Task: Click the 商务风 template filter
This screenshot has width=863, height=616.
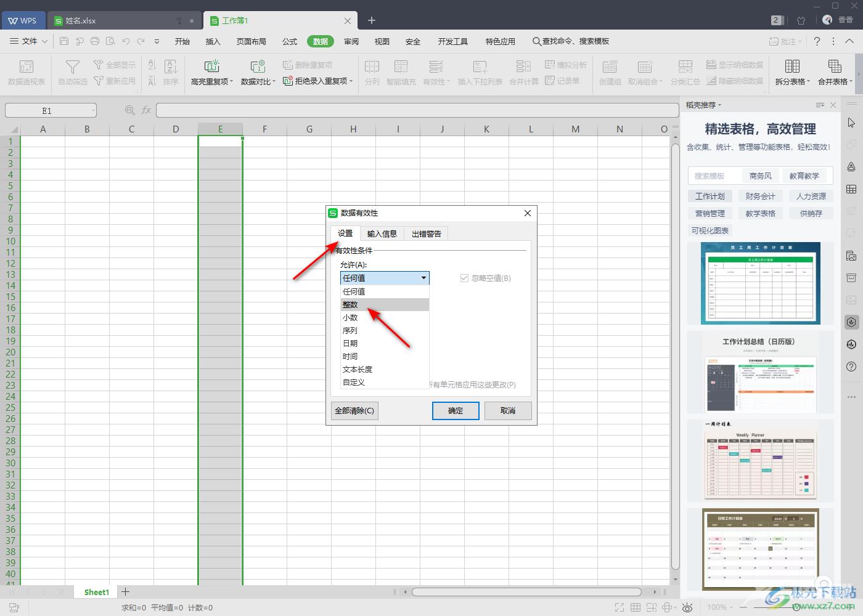Action: click(x=761, y=176)
